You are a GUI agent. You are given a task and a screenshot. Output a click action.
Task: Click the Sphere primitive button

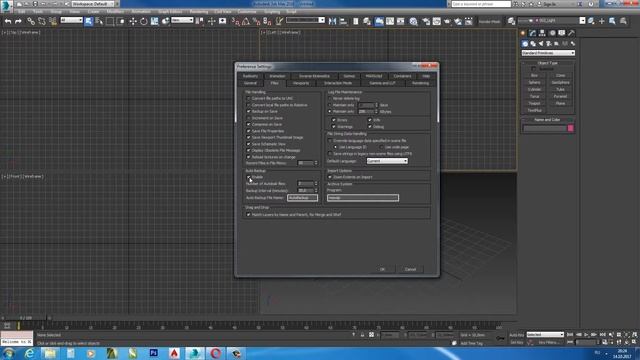tap(534, 82)
